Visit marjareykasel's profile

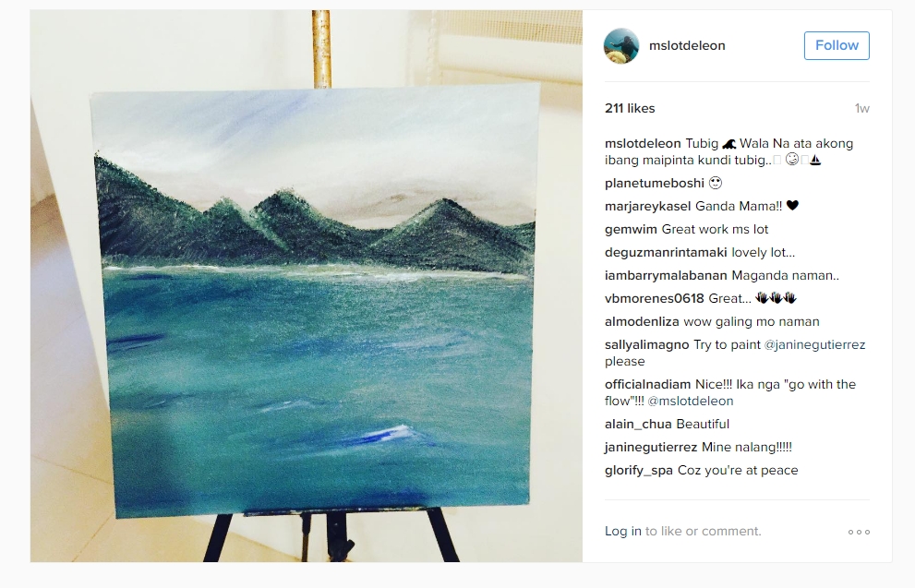648,207
